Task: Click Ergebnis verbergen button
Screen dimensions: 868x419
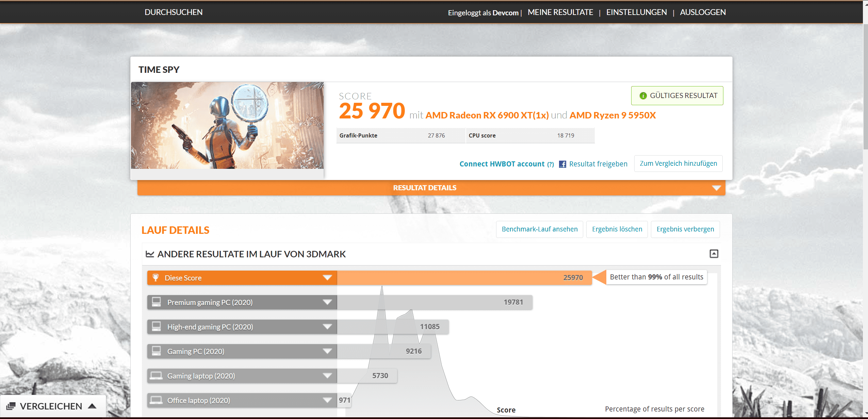Action: (685, 229)
